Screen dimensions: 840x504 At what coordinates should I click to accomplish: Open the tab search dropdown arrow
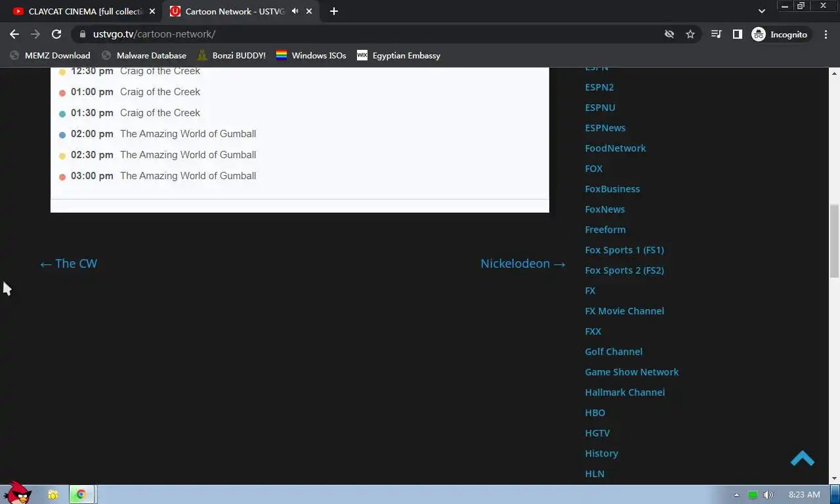point(762,11)
